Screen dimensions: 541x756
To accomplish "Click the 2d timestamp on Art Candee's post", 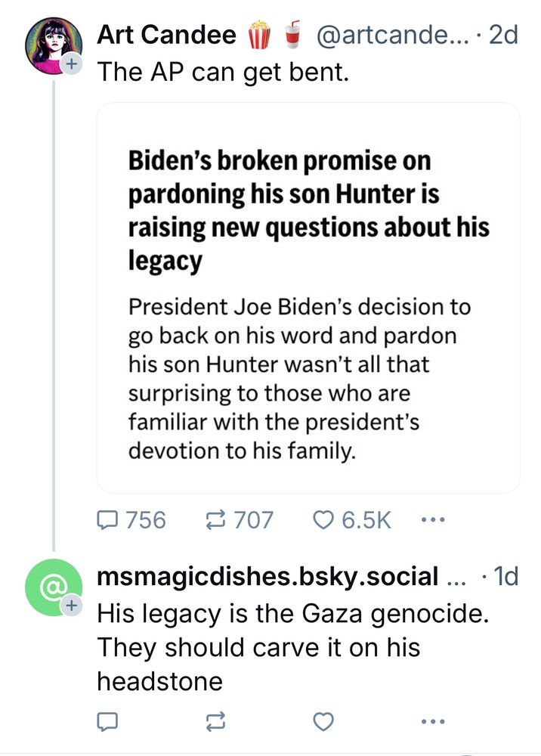I will click(503, 36).
